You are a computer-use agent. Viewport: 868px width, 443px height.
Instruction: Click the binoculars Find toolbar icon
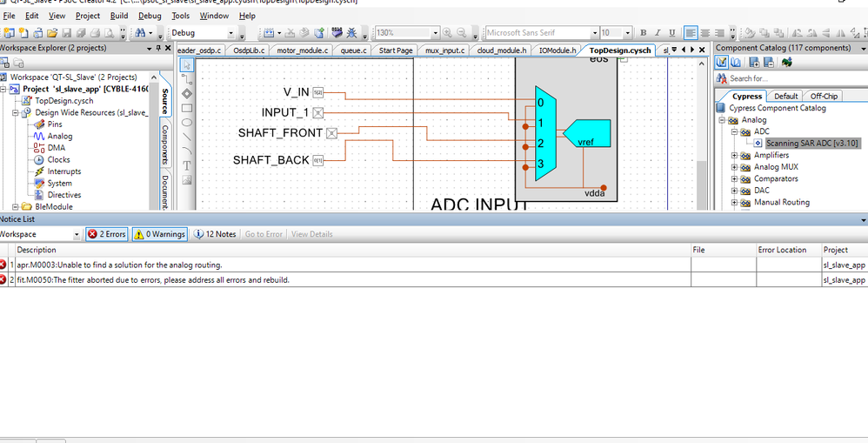(140, 33)
